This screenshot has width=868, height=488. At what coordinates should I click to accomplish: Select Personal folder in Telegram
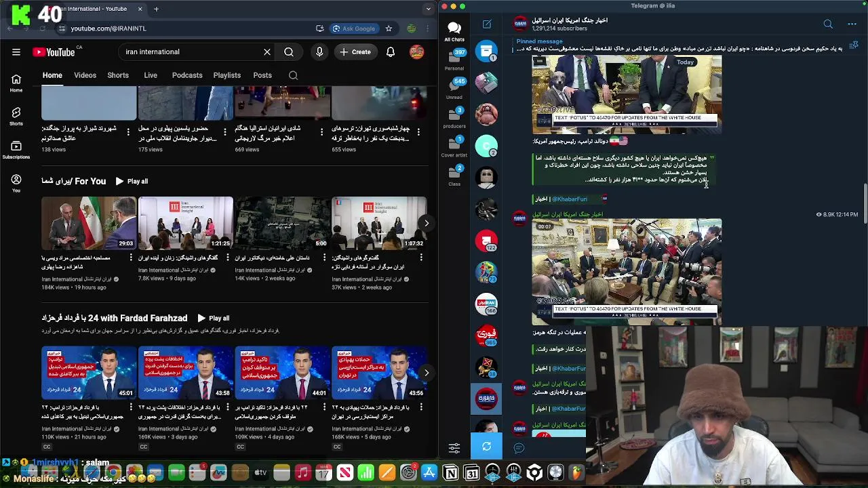(x=454, y=60)
